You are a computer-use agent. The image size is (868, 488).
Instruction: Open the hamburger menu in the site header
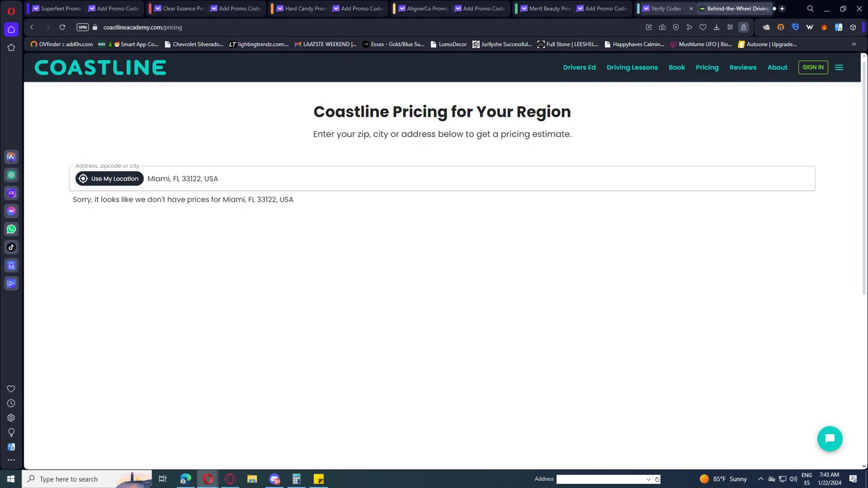[839, 68]
